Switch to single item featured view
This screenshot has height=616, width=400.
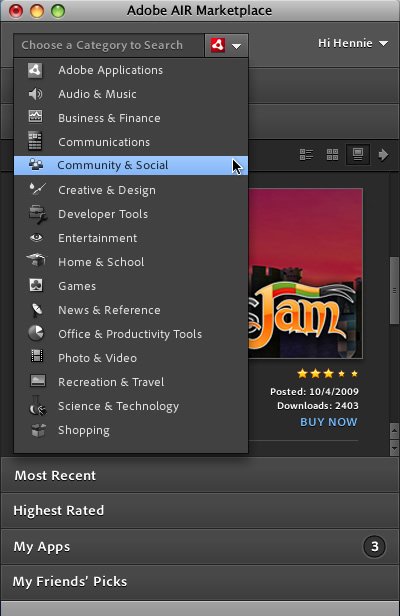(x=358, y=154)
